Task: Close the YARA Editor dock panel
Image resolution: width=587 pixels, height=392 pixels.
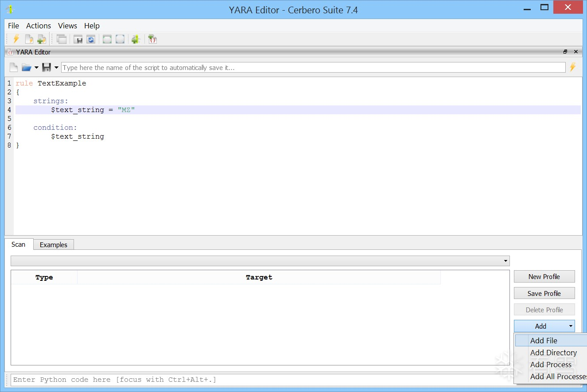Action: pyautogui.click(x=576, y=52)
